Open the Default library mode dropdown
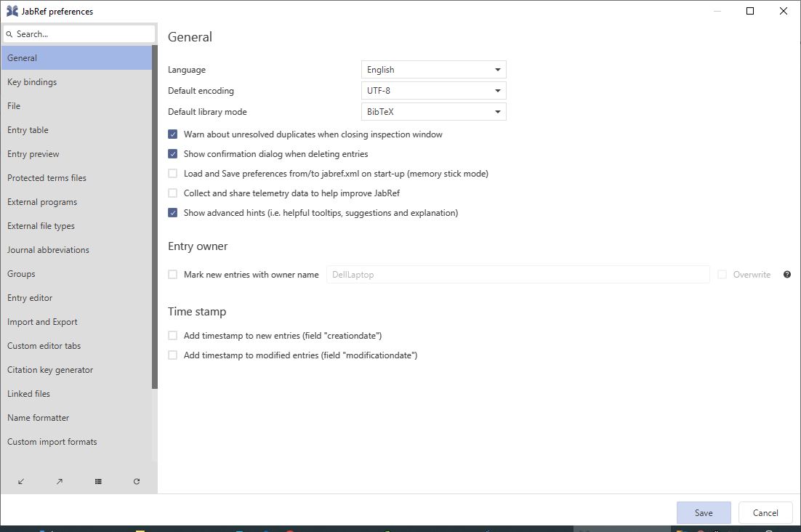The height and width of the screenshot is (532, 801). pyautogui.click(x=434, y=112)
